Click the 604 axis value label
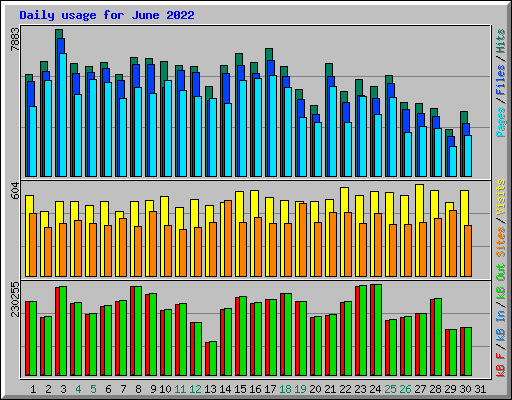The width and height of the screenshot is (512, 400). point(15,190)
